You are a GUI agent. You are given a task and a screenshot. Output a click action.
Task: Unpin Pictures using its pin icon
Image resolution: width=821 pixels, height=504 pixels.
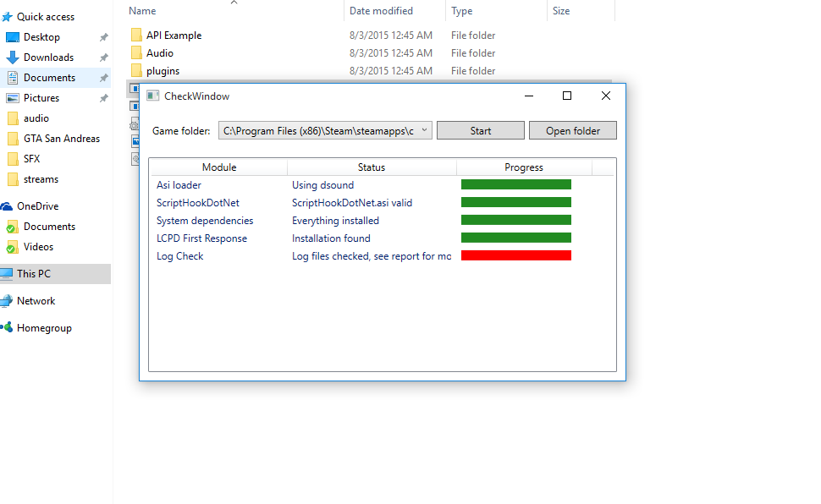103,98
